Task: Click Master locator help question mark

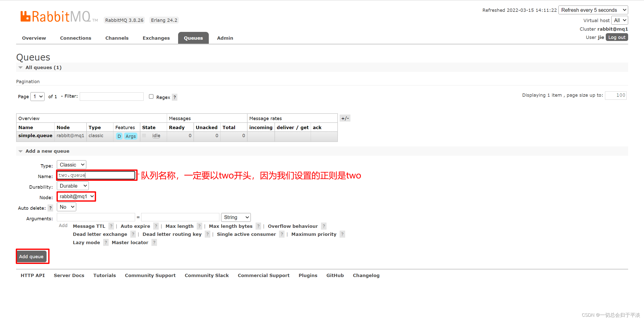Action: [x=154, y=242]
